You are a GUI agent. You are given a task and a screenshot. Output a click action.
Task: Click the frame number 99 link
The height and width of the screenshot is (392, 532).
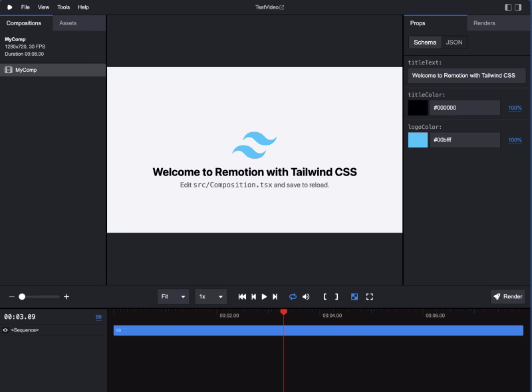98,317
